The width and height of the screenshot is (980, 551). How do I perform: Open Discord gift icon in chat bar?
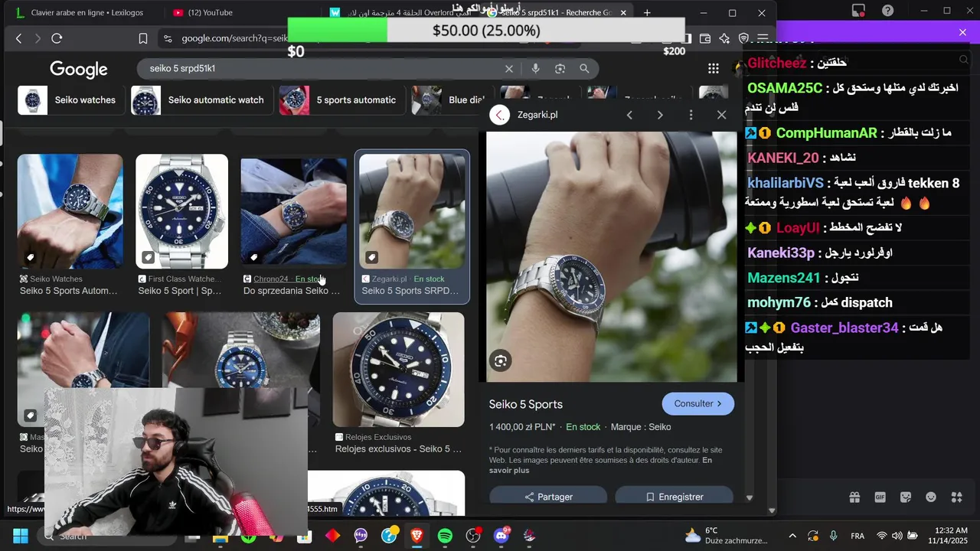(854, 497)
